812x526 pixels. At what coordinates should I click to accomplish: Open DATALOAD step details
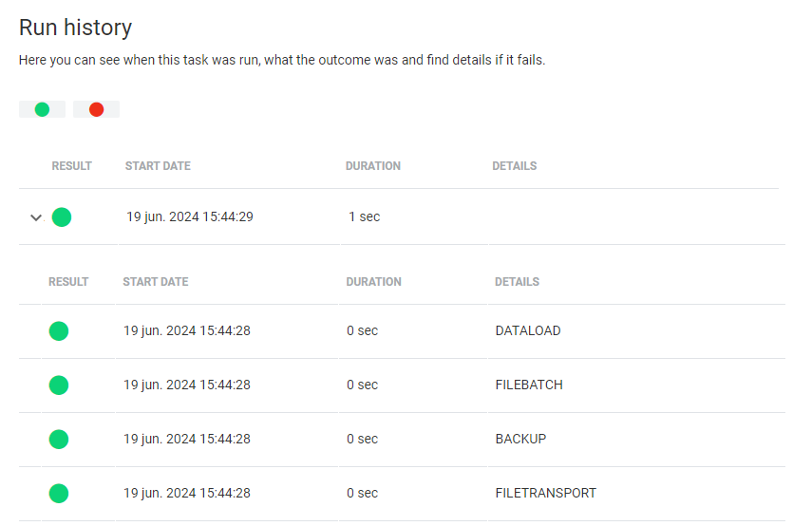tap(528, 331)
